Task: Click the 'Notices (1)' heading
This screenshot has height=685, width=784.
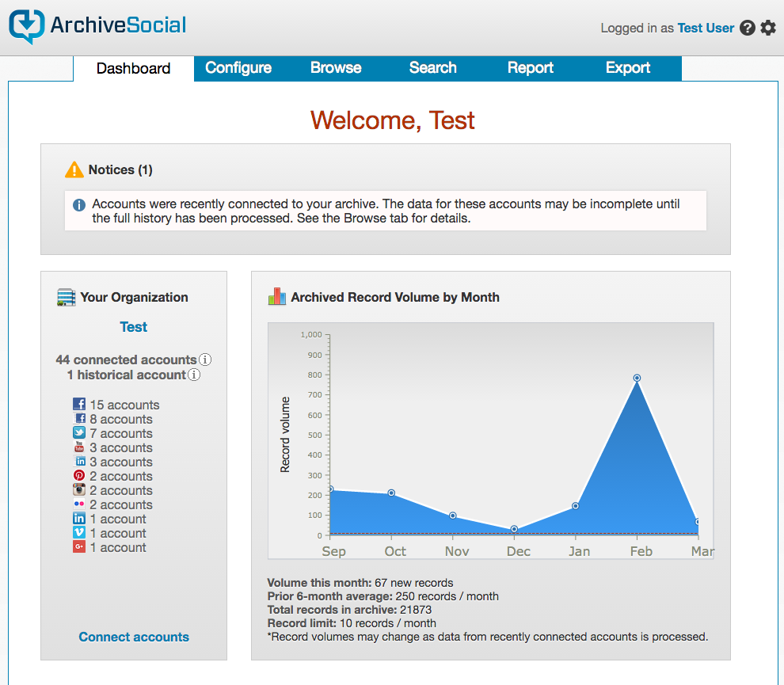Action: (x=120, y=170)
